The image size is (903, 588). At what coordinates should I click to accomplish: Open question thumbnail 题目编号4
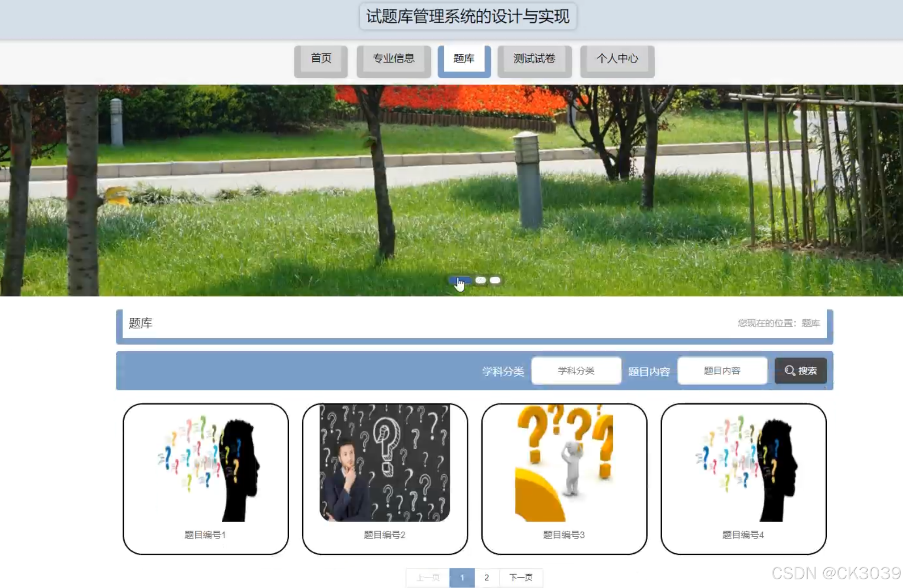tap(743, 464)
